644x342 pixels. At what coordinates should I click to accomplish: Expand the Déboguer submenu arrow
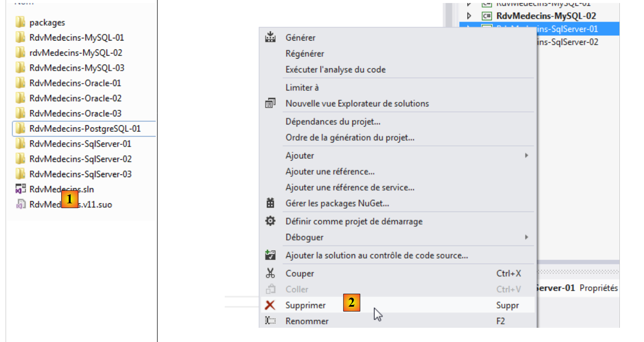[x=526, y=237]
